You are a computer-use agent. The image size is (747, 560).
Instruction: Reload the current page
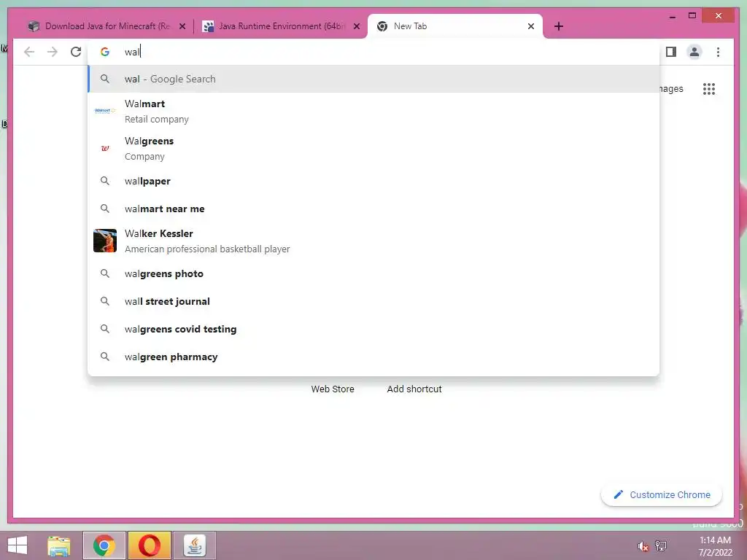tap(76, 52)
